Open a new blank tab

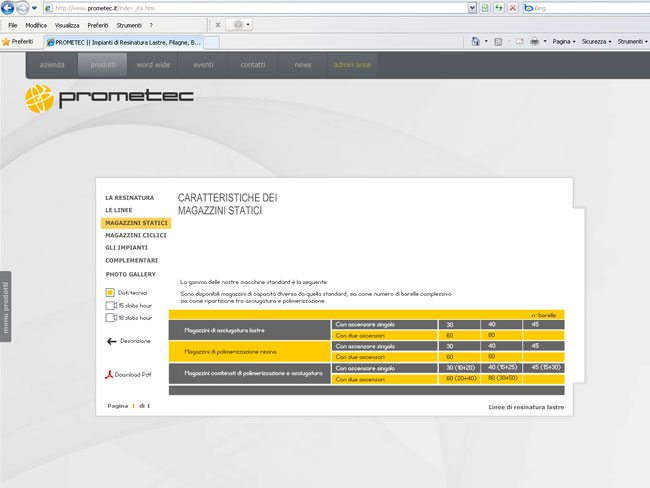212,43
